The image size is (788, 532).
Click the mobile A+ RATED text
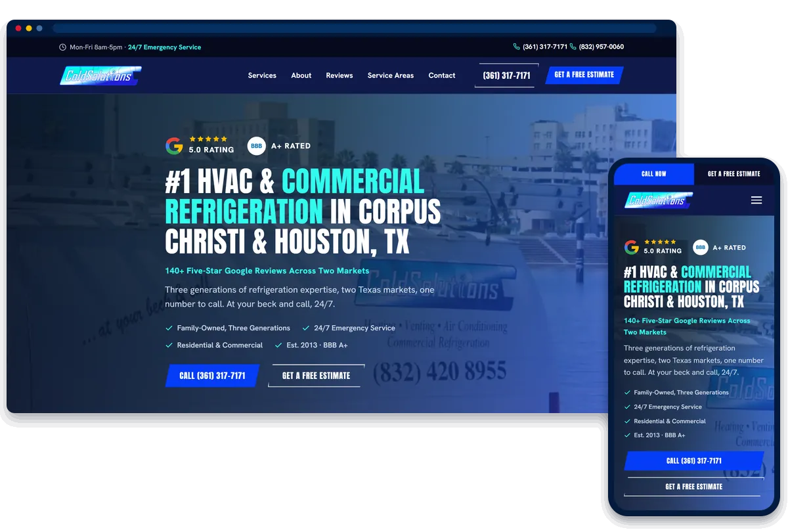730,248
